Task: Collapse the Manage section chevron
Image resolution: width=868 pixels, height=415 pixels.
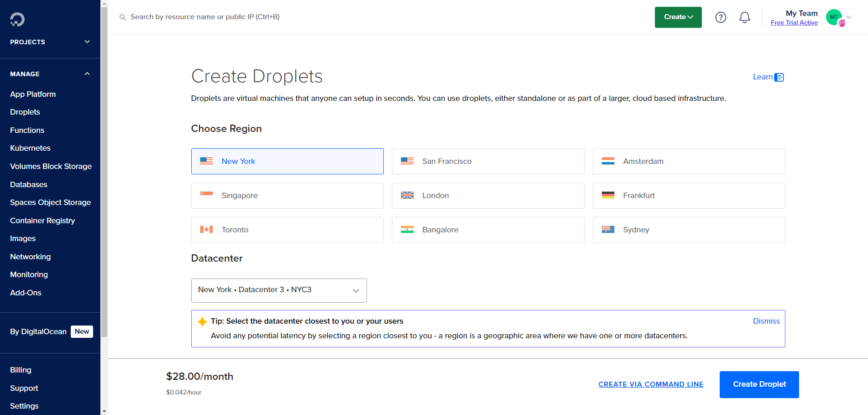Action: click(87, 74)
